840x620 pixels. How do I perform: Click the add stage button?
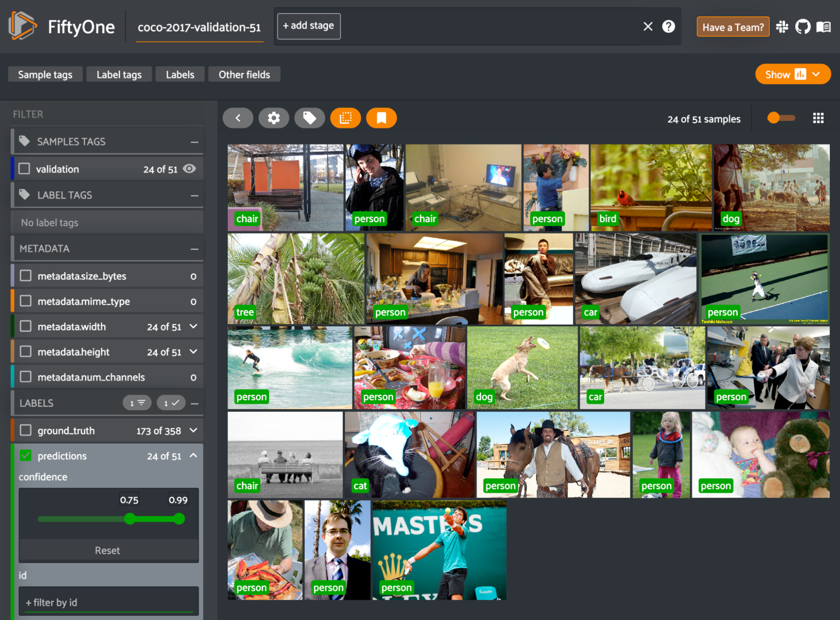click(308, 26)
